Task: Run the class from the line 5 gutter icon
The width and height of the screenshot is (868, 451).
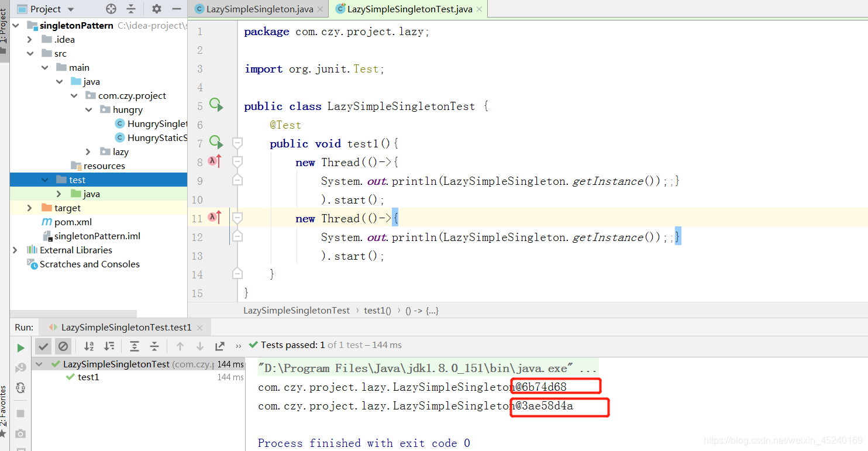Action: (x=216, y=106)
